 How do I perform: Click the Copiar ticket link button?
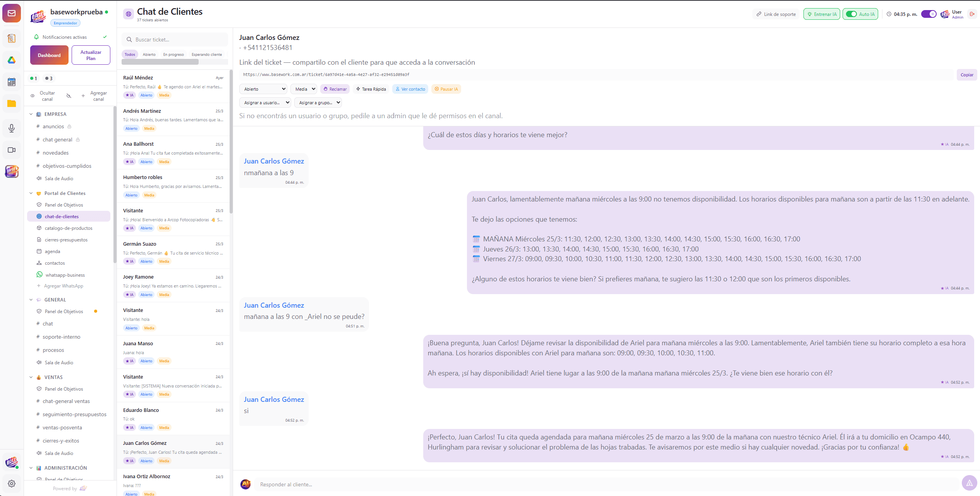[x=966, y=75]
